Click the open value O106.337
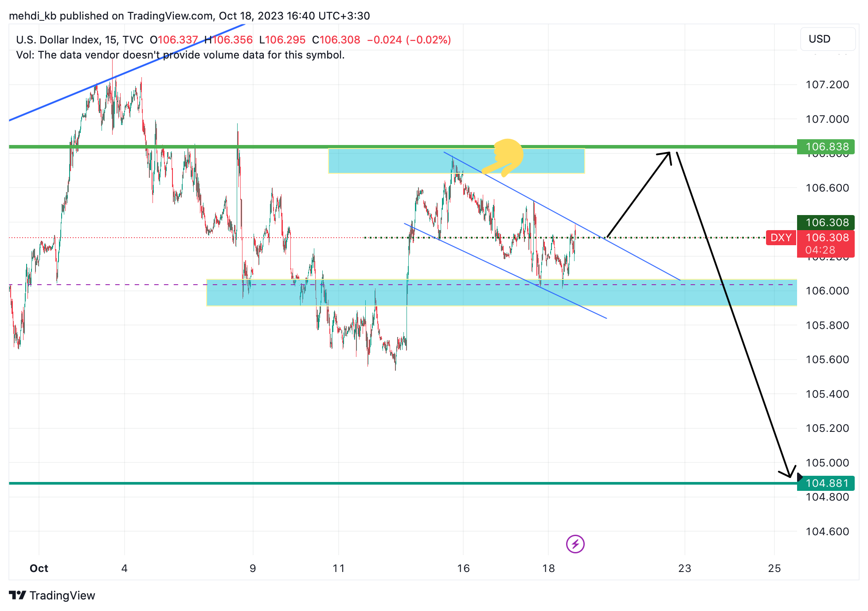868x611 pixels. tap(174, 40)
